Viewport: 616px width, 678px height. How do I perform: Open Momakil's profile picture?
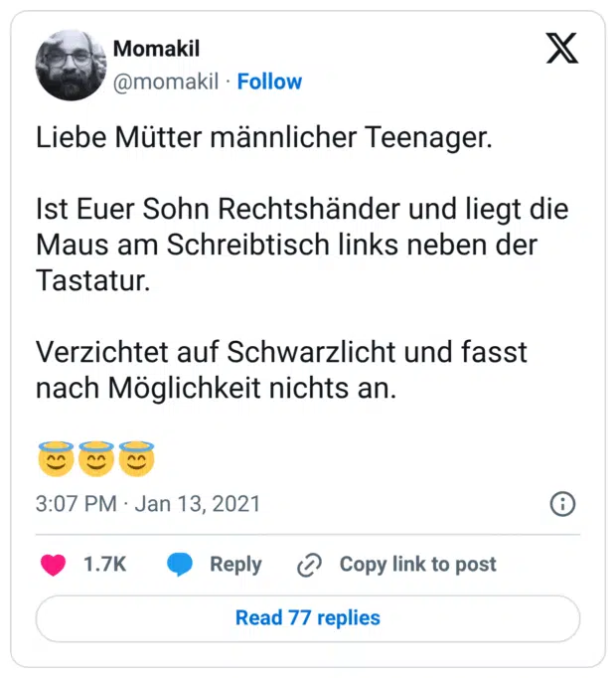click(70, 65)
